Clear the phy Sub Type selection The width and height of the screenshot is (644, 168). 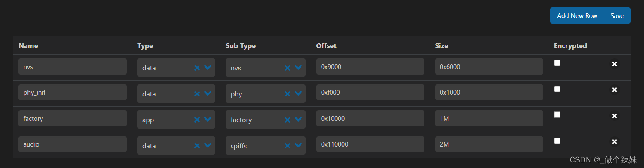point(287,94)
